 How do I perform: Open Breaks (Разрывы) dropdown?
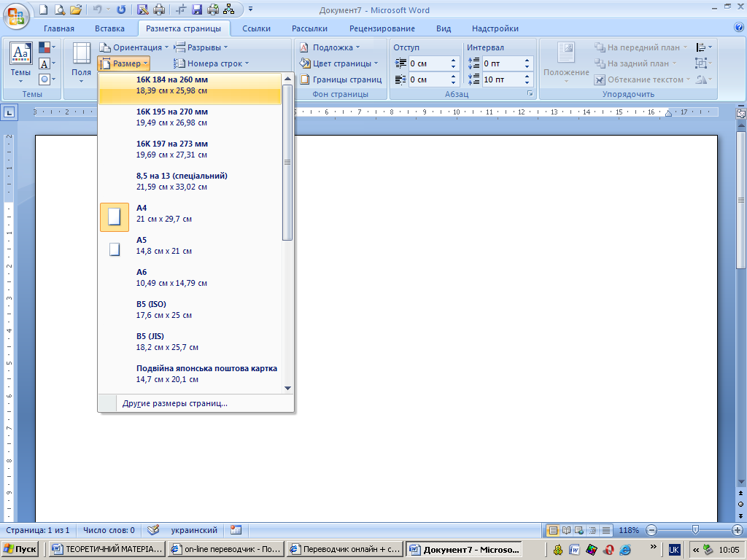pyautogui.click(x=201, y=47)
